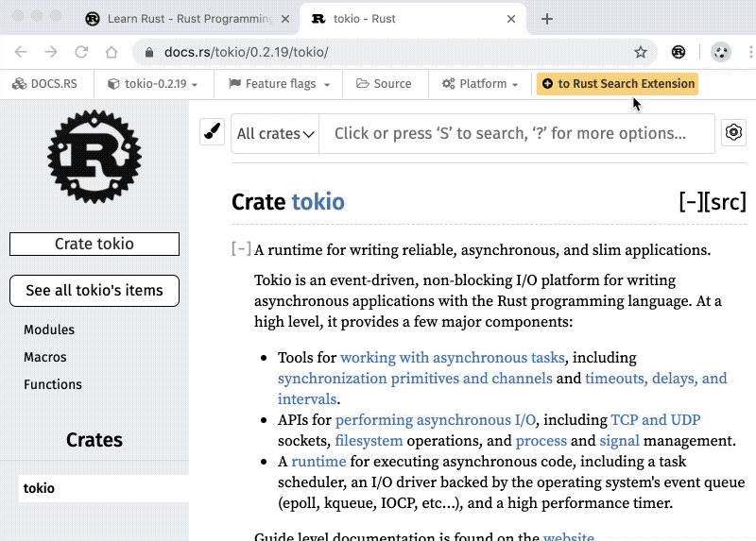Go to the browser home page
This screenshot has height=541, width=756.
(112, 52)
